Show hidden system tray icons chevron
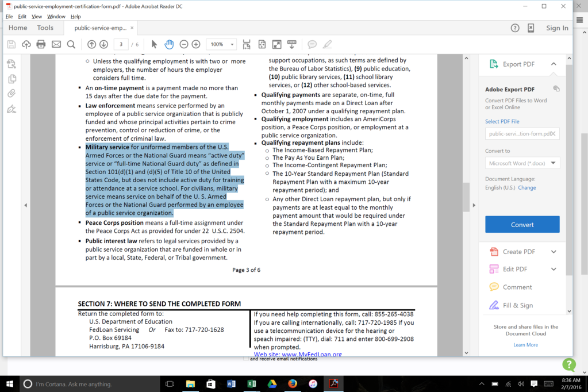The height and width of the screenshot is (392, 588). (482, 384)
